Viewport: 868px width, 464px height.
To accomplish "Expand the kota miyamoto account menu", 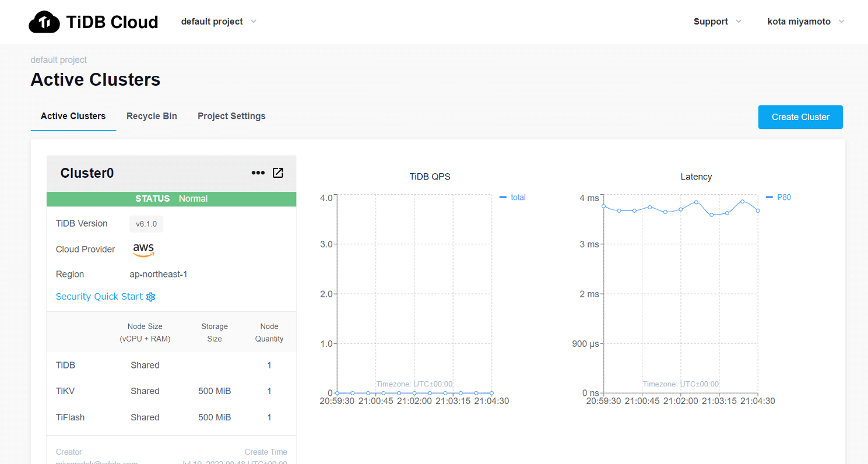I will point(806,22).
